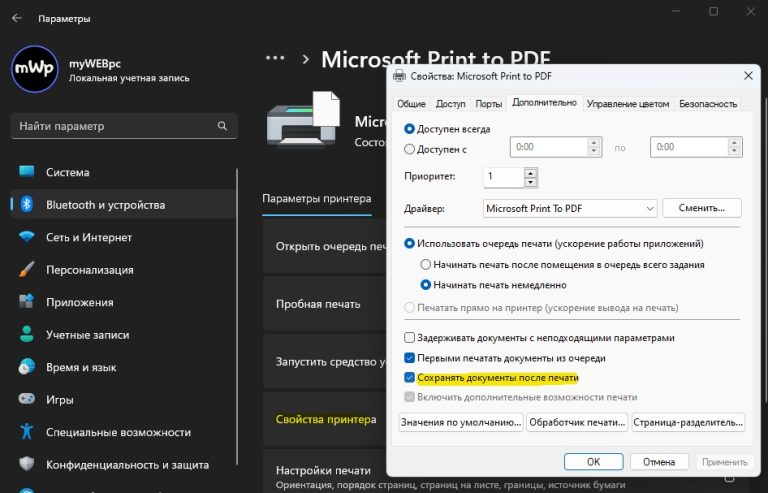This screenshot has height=493, width=768.
Task: Click the start time up spinner arrow
Action: [594, 143]
